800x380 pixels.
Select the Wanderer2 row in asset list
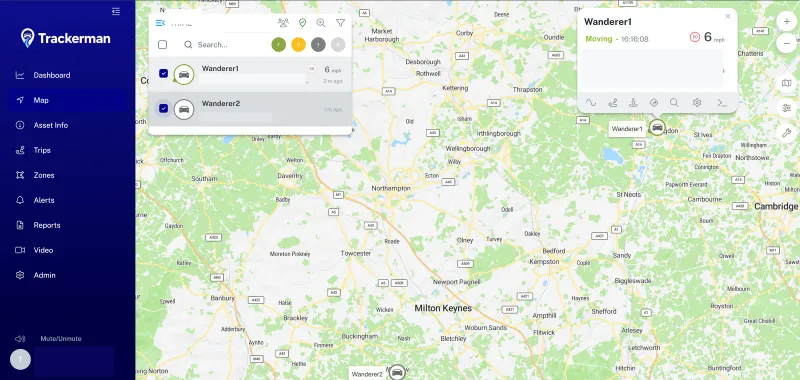coord(250,109)
